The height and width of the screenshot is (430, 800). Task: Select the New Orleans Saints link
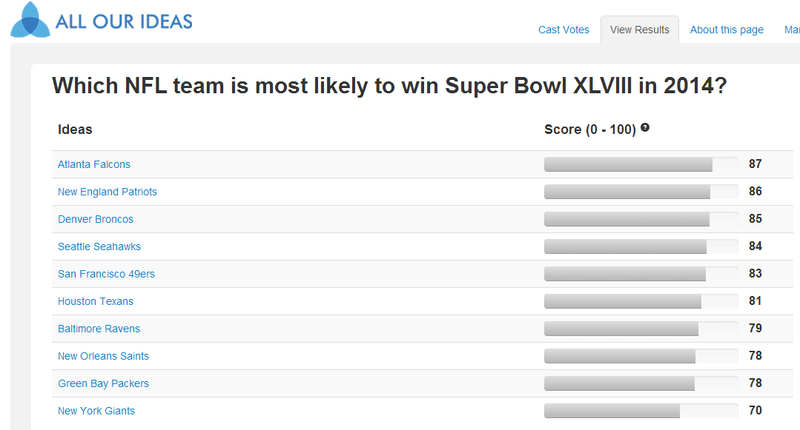pyautogui.click(x=104, y=356)
